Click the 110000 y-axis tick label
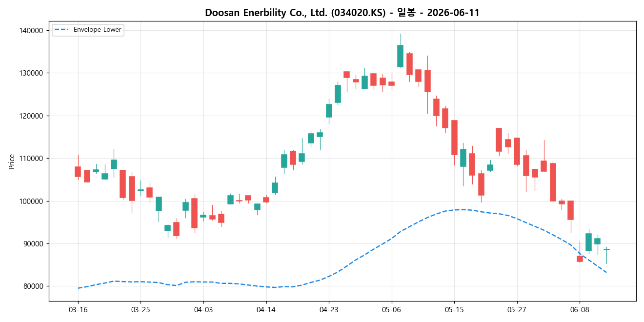The height and width of the screenshot is (322, 644). point(31,159)
